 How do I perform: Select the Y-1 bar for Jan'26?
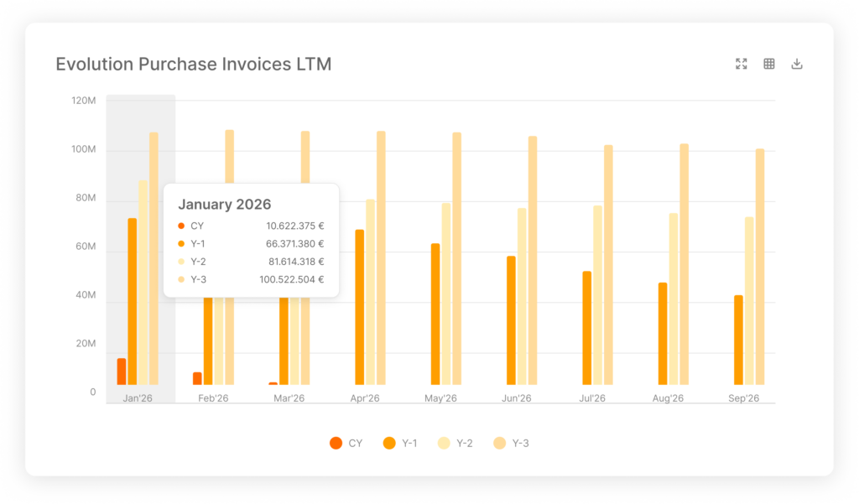(x=132, y=301)
